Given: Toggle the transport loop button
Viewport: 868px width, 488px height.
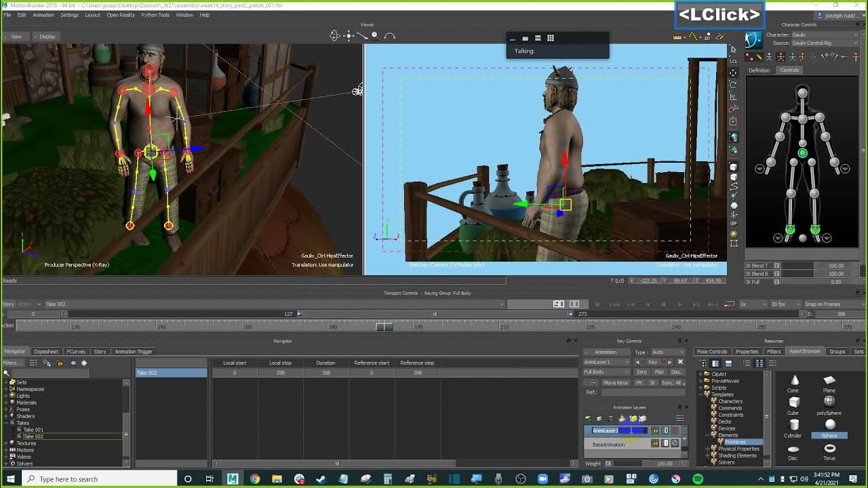Looking at the screenshot, I should 730,304.
